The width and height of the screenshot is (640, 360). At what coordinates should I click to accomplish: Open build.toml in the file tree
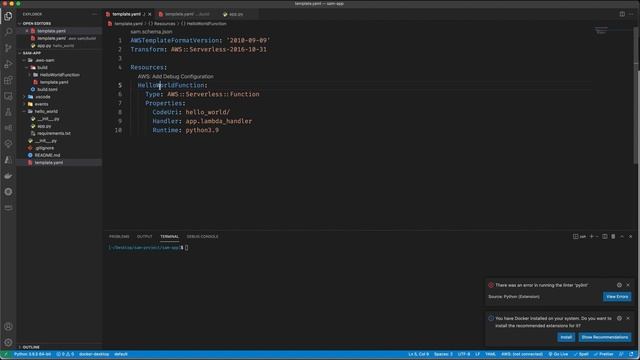click(x=47, y=89)
